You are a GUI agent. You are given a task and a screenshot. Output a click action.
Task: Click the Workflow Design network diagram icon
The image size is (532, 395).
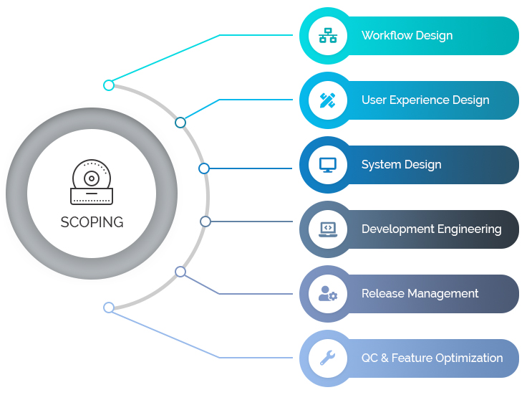tap(328, 36)
